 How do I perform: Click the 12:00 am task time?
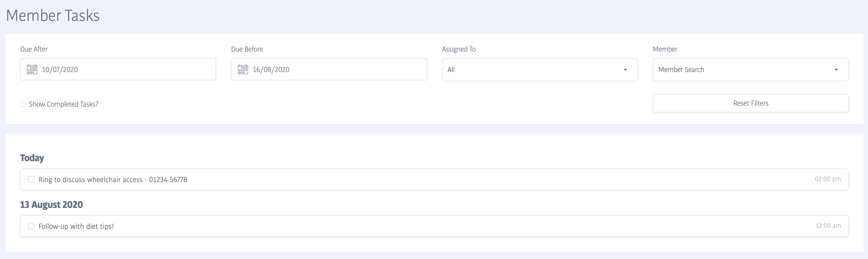click(828, 226)
